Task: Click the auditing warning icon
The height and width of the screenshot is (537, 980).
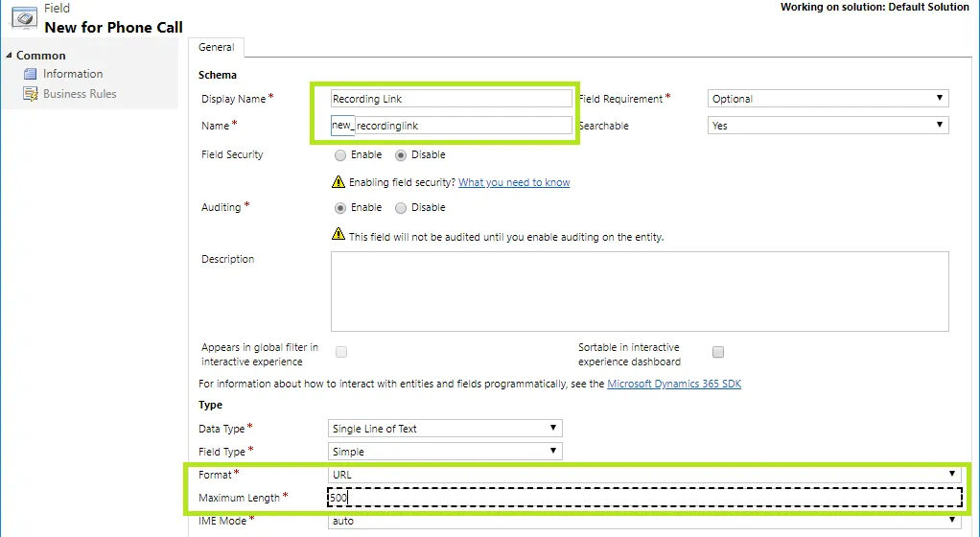Action: (x=338, y=234)
